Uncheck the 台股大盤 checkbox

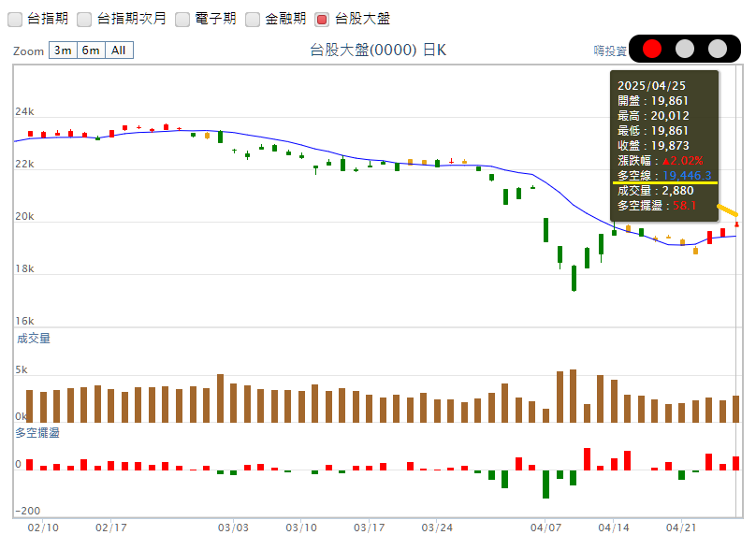click(x=322, y=19)
